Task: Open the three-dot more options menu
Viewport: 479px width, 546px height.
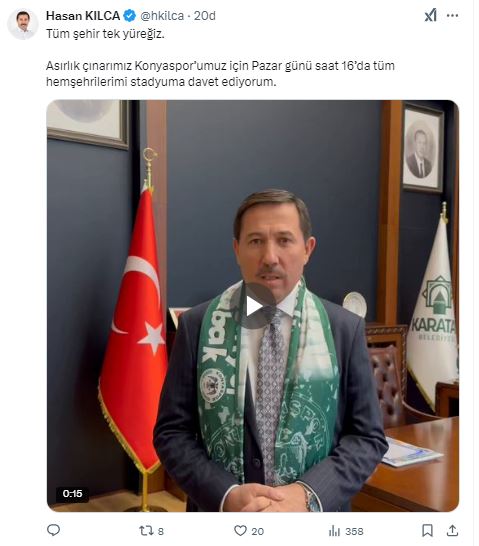Action: tap(452, 16)
